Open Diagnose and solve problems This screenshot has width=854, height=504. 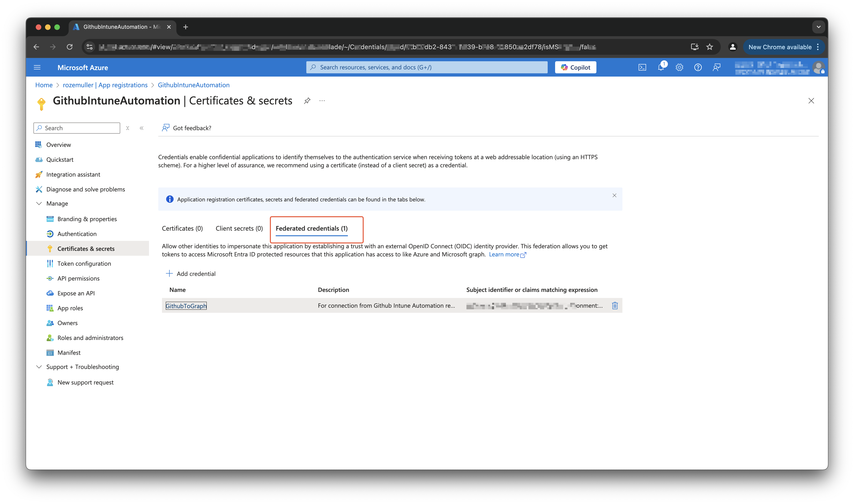point(86,189)
